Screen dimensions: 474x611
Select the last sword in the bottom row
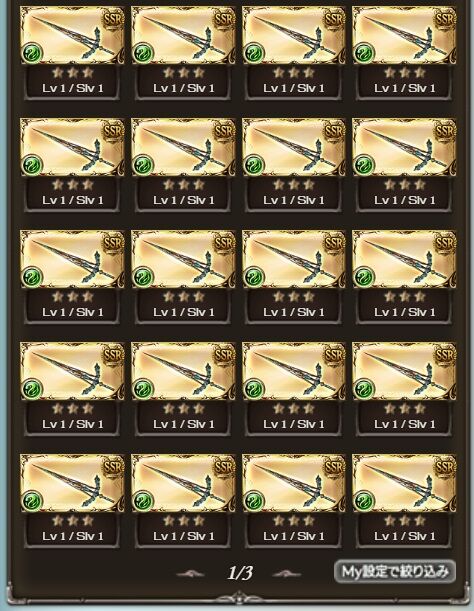[x=404, y=483]
